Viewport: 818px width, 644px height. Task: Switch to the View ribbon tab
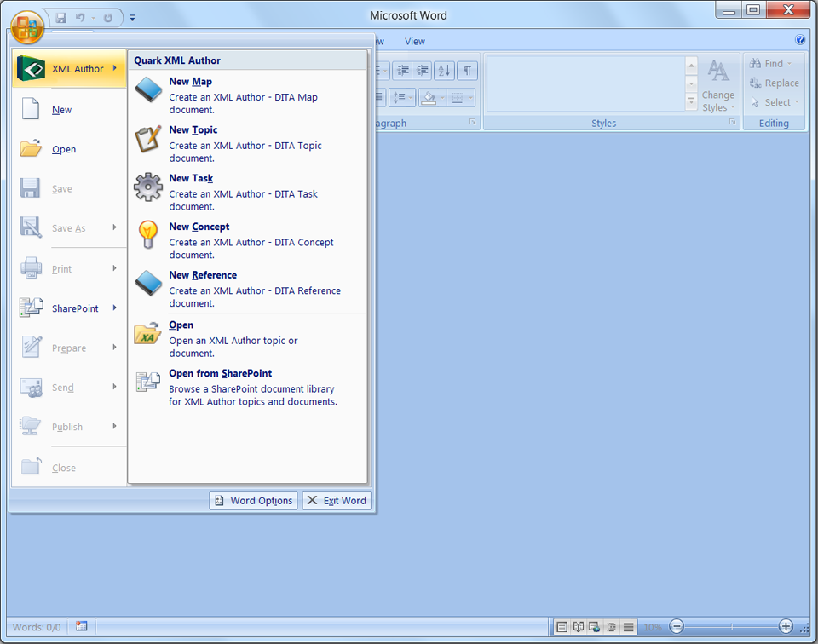click(x=415, y=41)
